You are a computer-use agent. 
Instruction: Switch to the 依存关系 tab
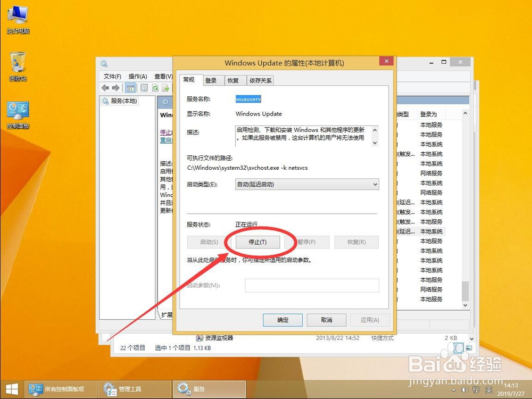point(260,80)
